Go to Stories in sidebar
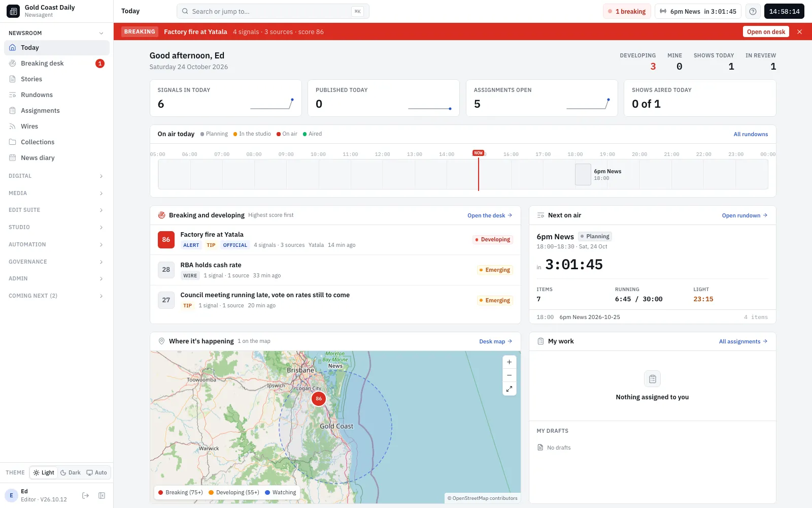The width and height of the screenshot is (812, 508). (x=57, y=79)
